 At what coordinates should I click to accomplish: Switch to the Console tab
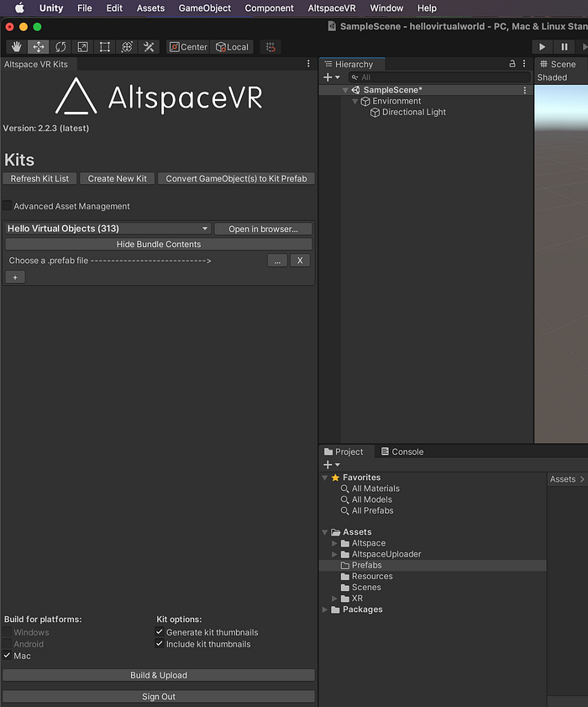(402, 451)
